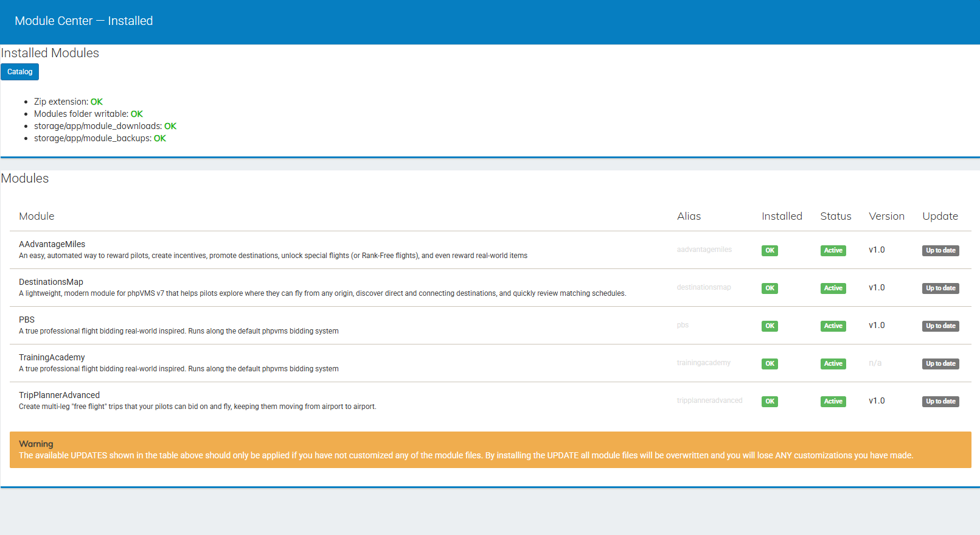Image resolution: width=980 pixels, height=535 pixels.
Task: Click the OK installed badge for AAdvantageMiles
Action: click(770, 251)
